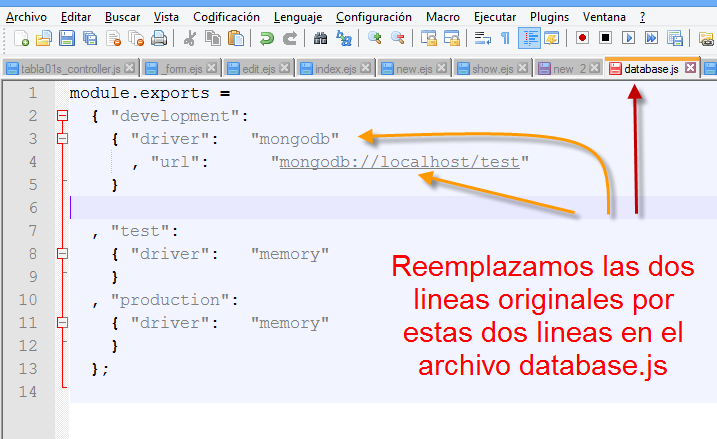
Task: Click the mongodb://localhost/test URL link
Action: pos(400,162)
